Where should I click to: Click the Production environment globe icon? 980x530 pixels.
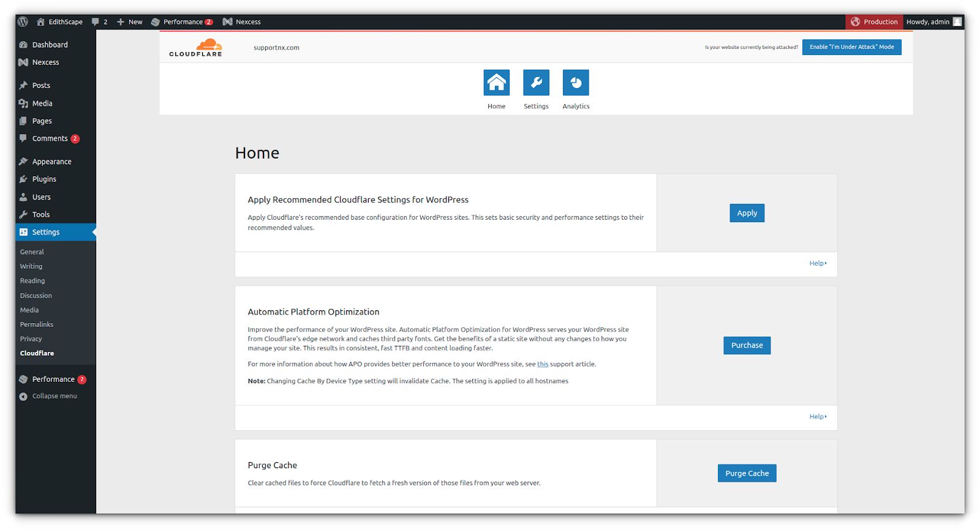[x=855, y=21]
